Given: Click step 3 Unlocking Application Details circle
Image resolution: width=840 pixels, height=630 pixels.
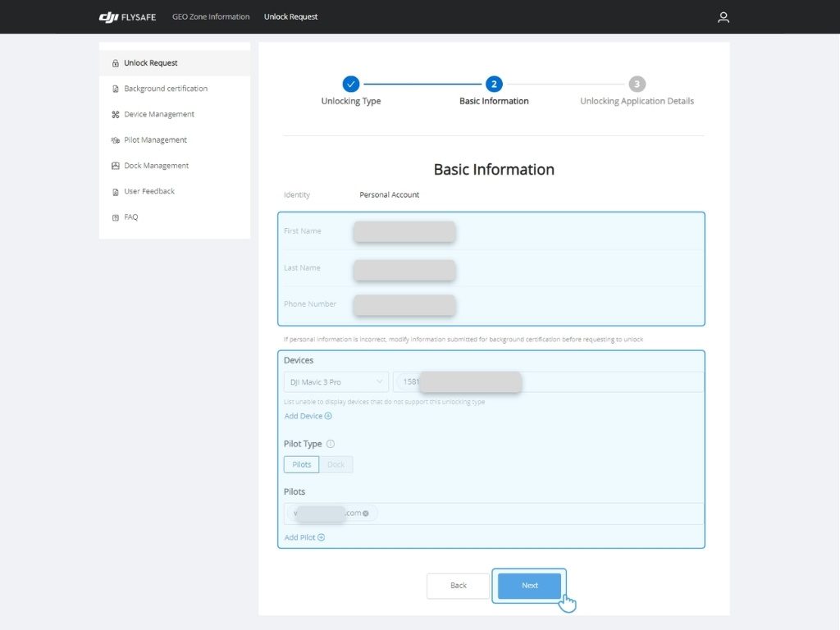Looking at the screenshot, I should (x=637, y=84).
